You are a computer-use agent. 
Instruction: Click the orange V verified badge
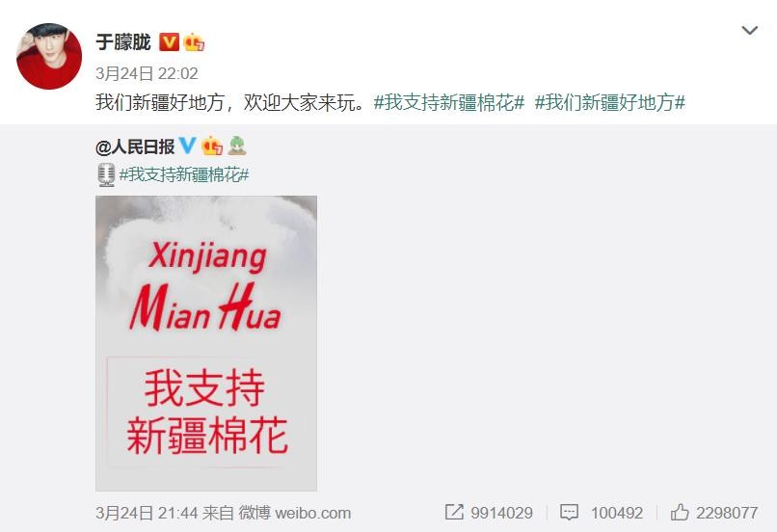tap(169, 42)
